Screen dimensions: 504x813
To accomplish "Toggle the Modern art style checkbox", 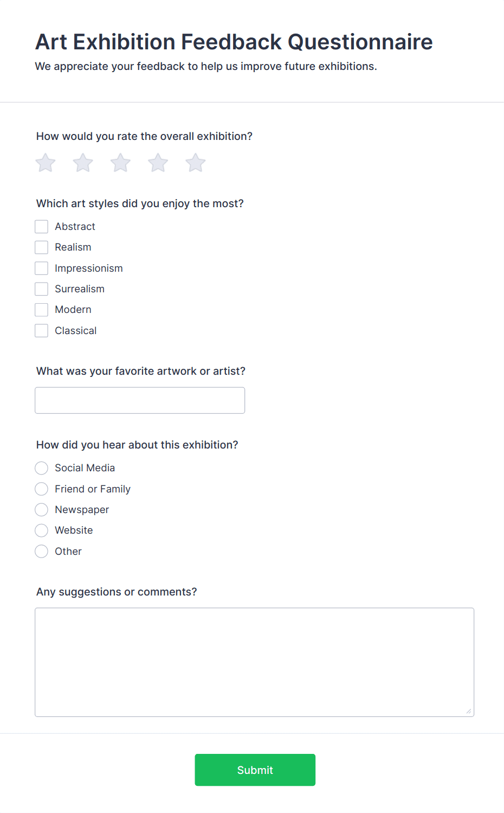I will click(x=41, y=309).
